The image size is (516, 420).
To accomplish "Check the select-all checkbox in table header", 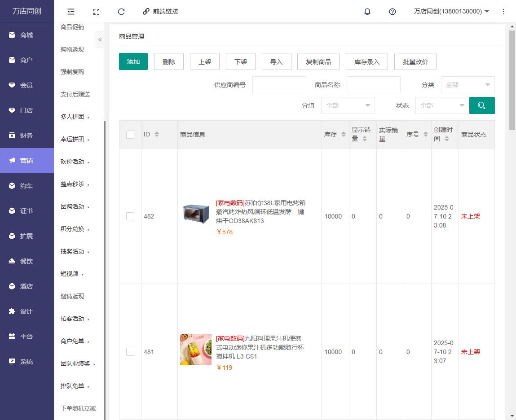I will [x=130, y=135].
